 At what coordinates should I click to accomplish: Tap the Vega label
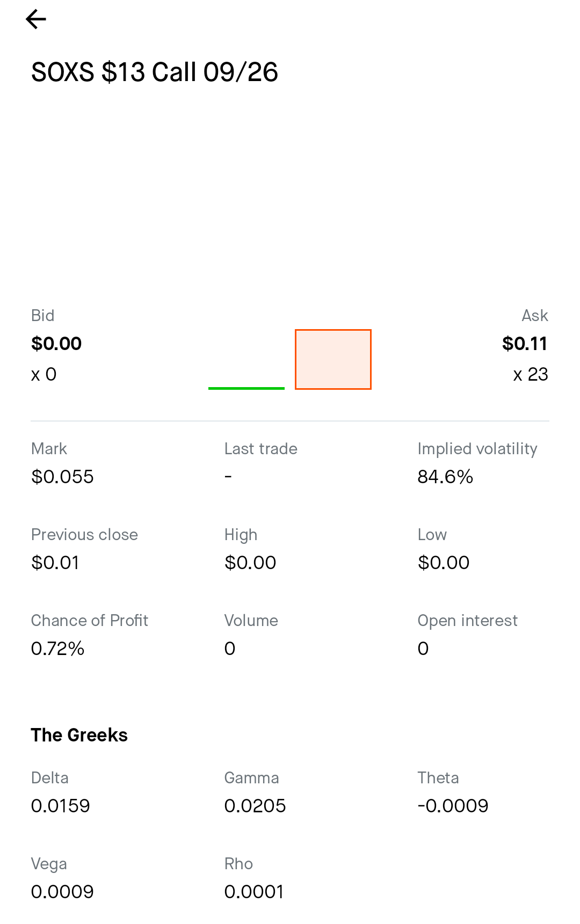pyautogui.click(x=49, y=864)
